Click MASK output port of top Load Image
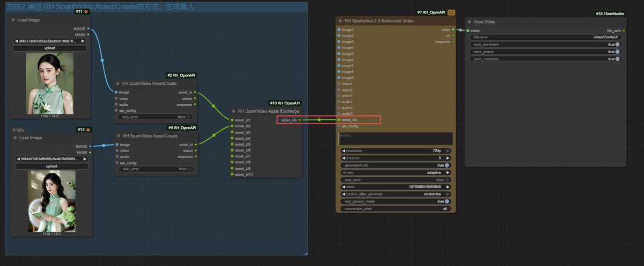 click(x=88, y=34)
